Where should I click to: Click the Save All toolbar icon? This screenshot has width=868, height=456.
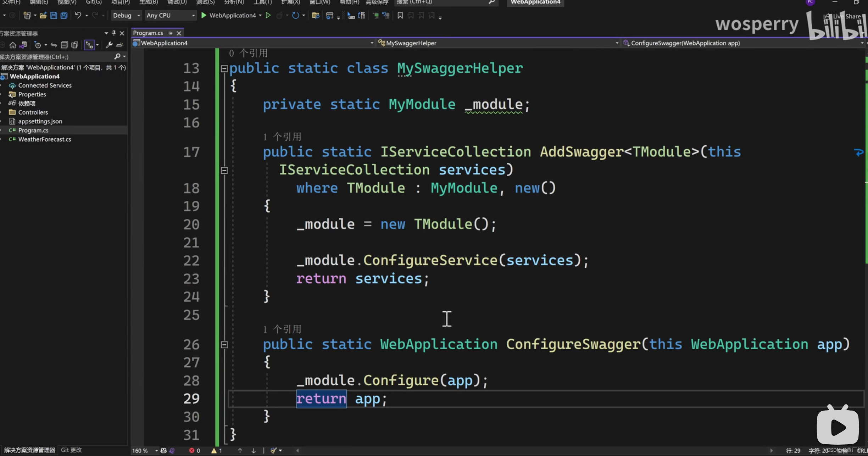(x=64, y=15)
